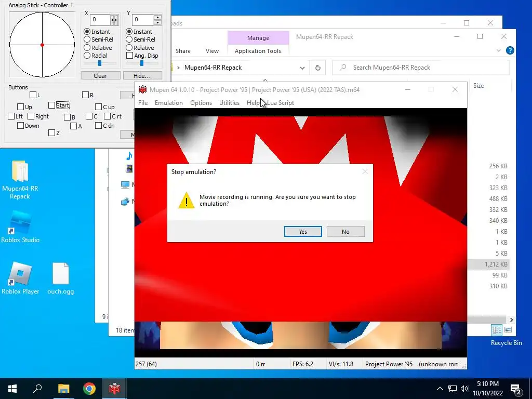The image size is (532, 399).
Task: Open the Windows Start menu
Action: pos(12,389)
